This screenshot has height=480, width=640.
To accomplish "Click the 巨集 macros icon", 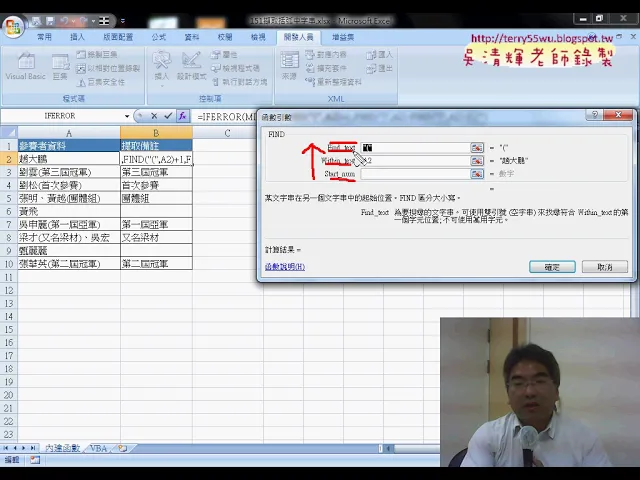I will (60, 66).
